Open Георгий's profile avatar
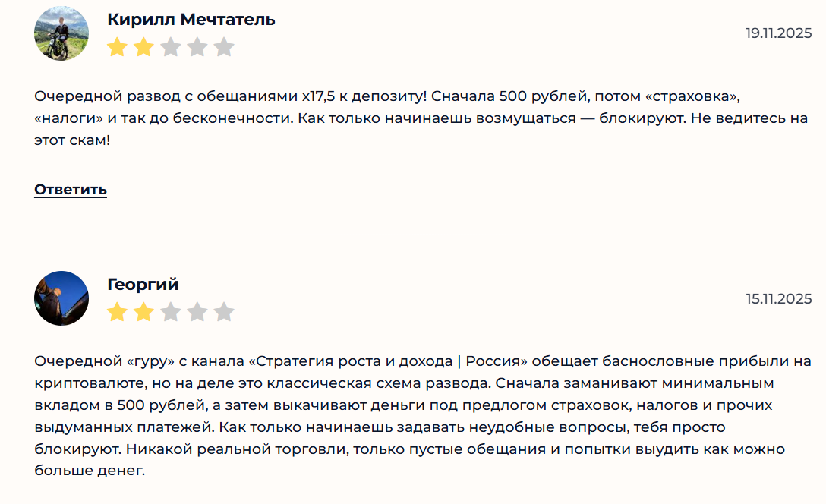 pos(61,298)
